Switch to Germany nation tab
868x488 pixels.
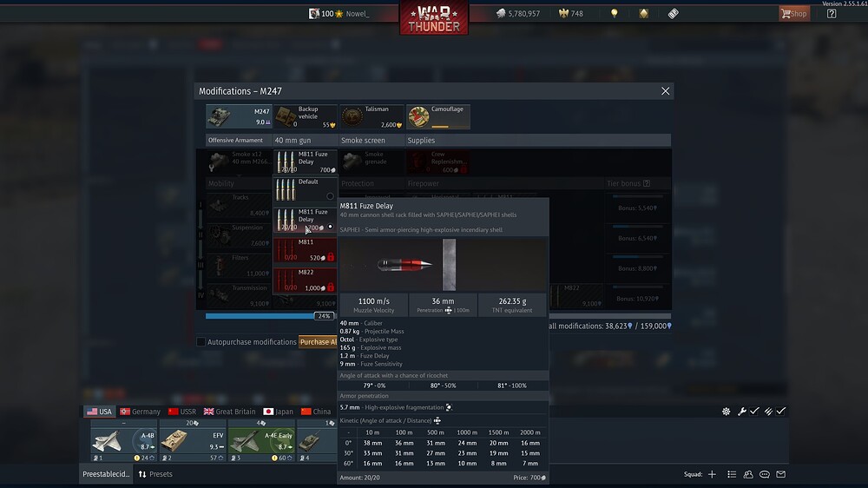tap(140, 412)
